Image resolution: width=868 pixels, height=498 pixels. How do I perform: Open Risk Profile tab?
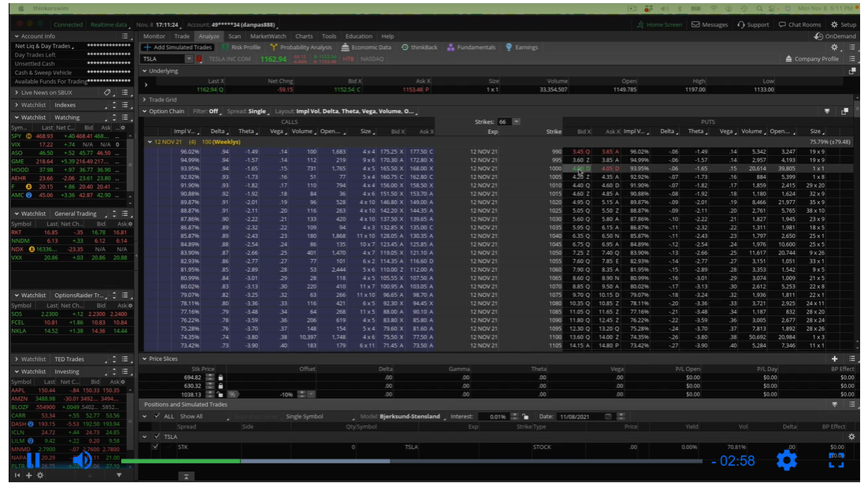click(241, 47)
